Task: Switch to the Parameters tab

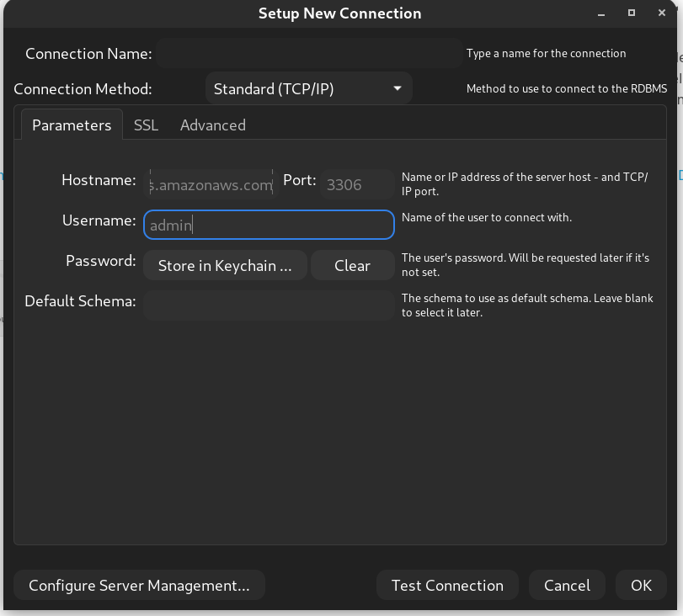Action: 72,125
